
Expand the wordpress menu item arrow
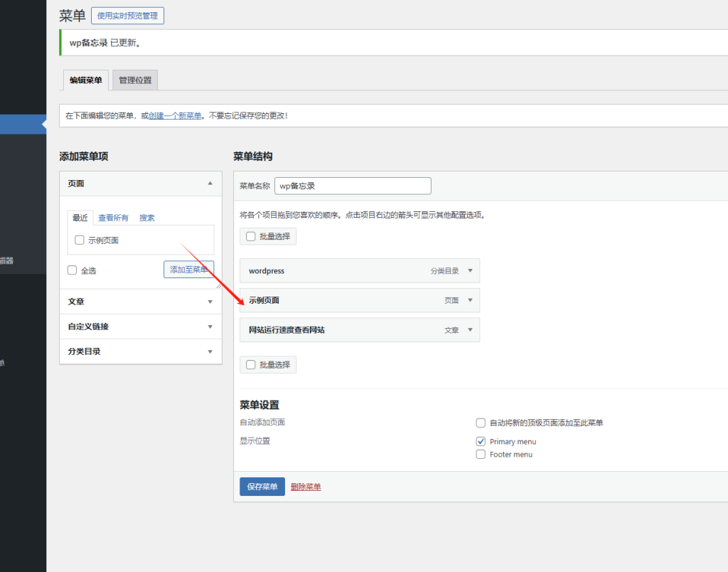pyautogui.click(x=470, y=271)
